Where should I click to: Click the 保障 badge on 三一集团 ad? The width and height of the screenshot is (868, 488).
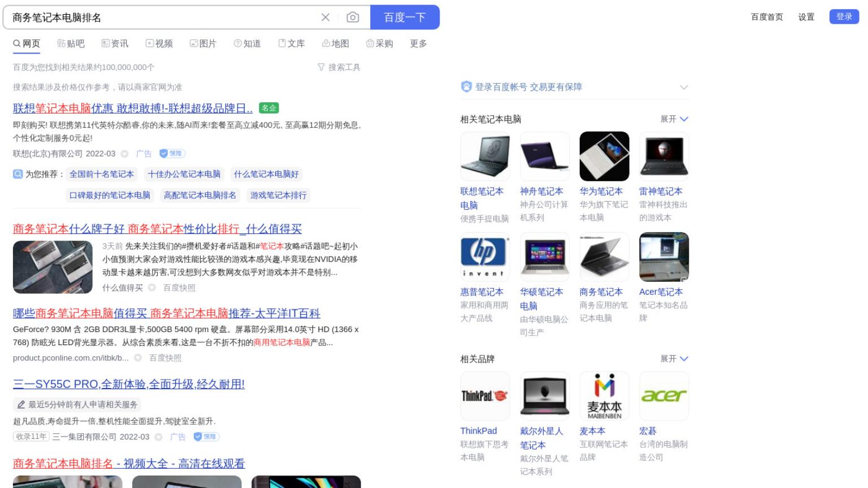206,437
